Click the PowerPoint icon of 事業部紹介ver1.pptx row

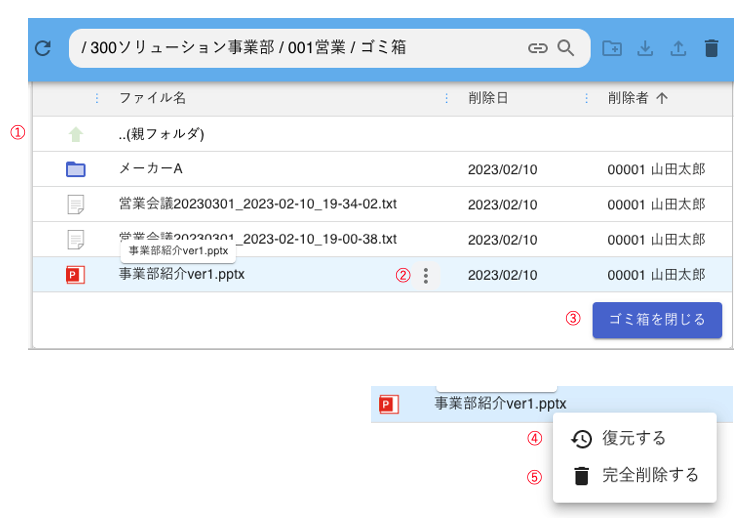76,275
